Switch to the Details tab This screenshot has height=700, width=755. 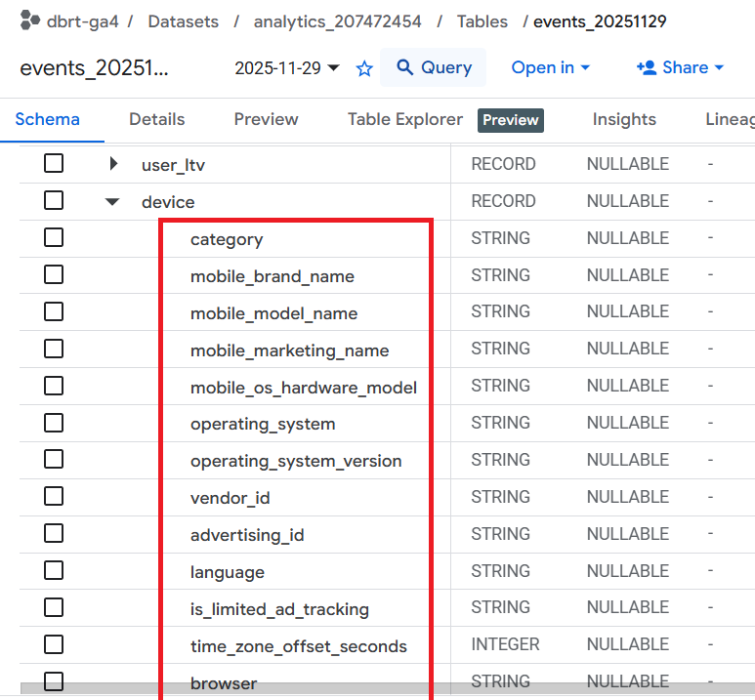tap(156, 119)
